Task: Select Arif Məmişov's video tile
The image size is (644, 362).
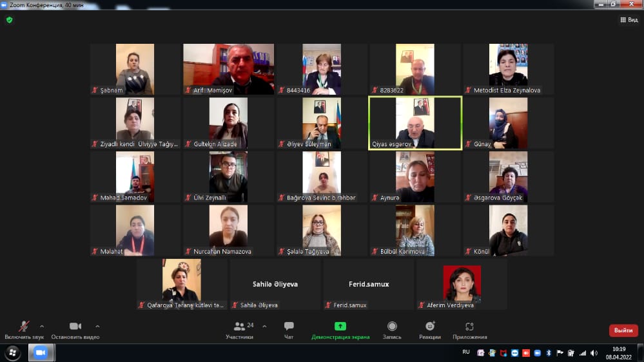Action: tap(228, 69)
